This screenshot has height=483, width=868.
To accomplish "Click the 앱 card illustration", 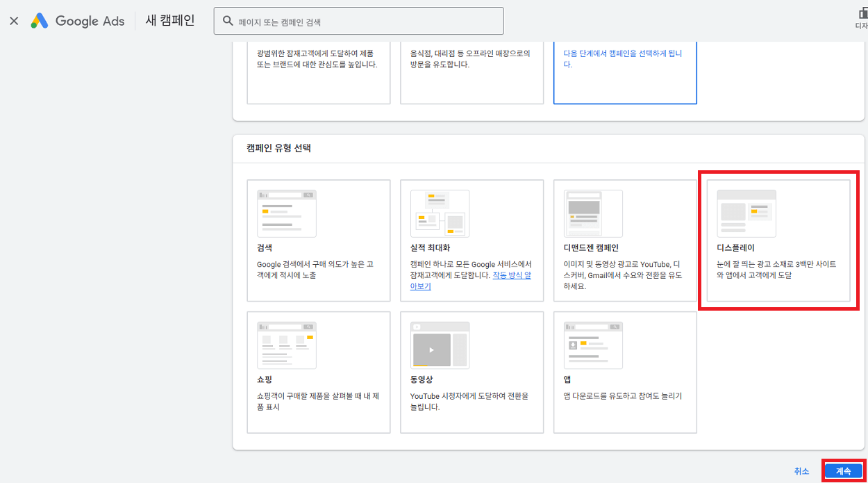I will click(593, 345).
